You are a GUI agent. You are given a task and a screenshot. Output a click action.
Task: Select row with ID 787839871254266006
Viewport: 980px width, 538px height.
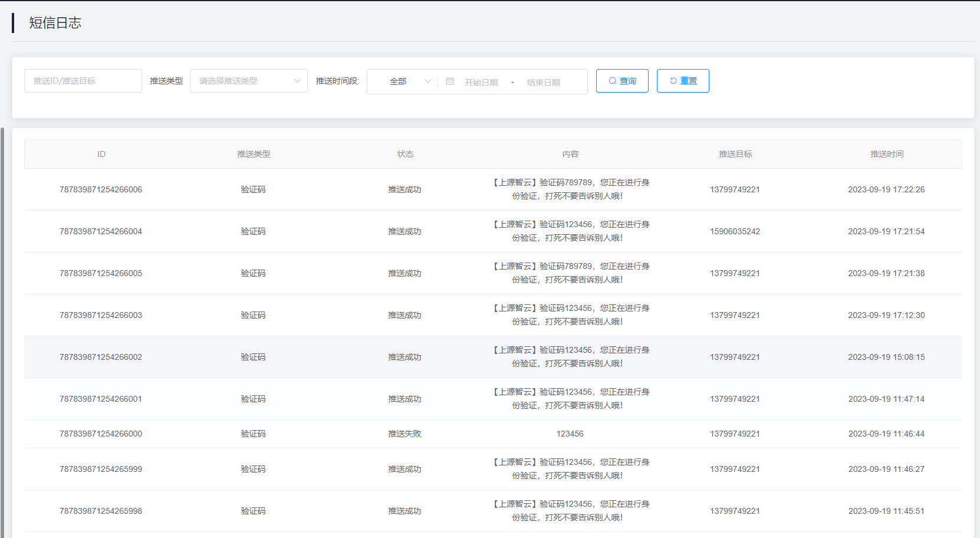(101, 189)
